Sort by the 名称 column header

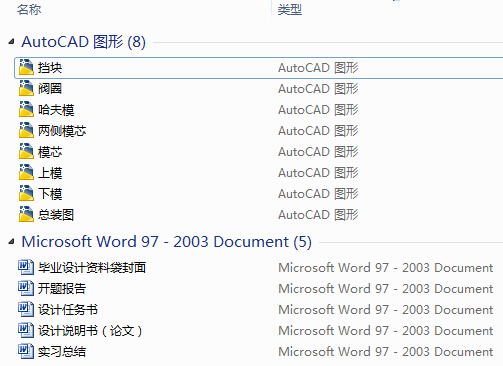pos(29,10)
